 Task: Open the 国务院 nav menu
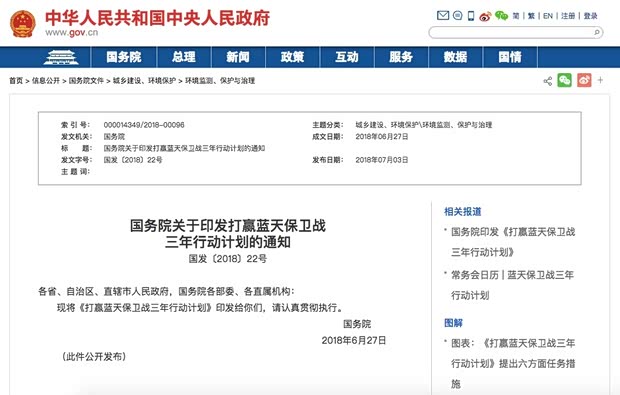[124, 57]
